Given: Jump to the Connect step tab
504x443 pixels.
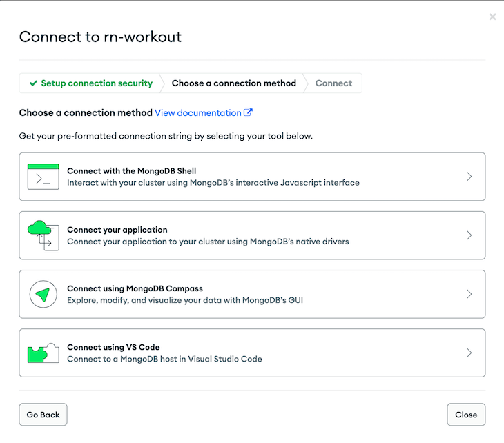Looking at the screenshot, I should 333,83.
